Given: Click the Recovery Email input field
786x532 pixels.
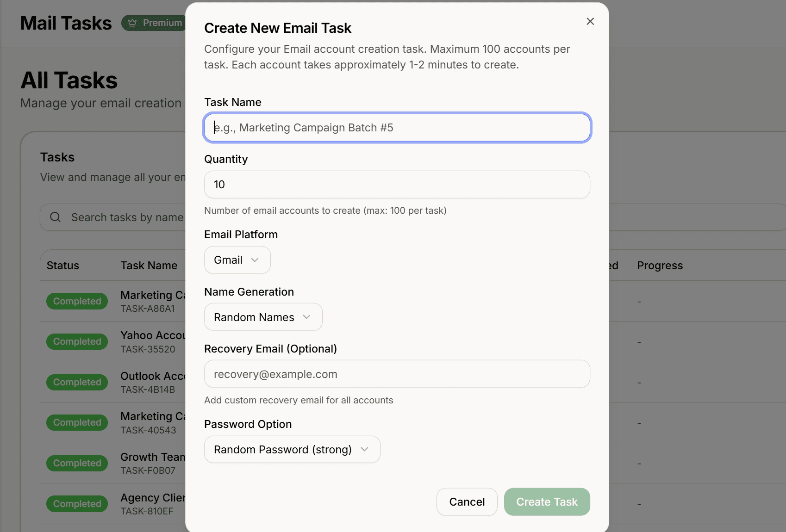Looking at the screenshot, I should point(397,374).
